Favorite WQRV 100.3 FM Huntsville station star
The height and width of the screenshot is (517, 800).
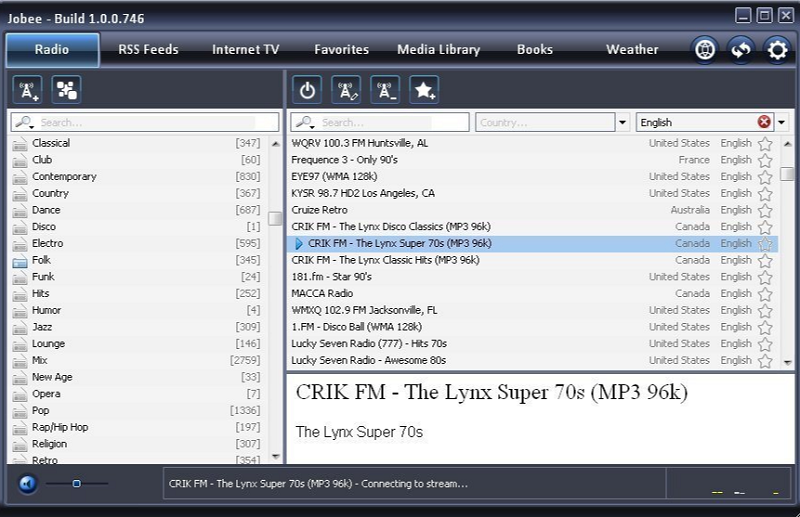click(765, 144)
